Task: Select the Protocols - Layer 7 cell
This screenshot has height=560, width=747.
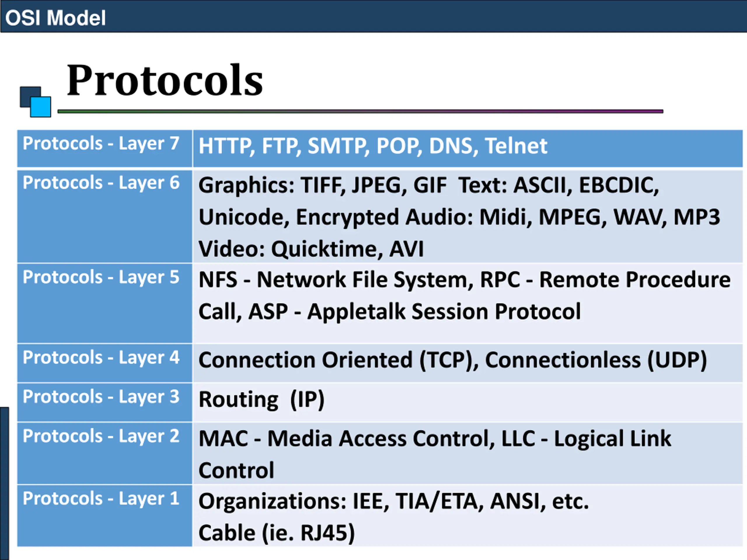Action: [105, 148]
